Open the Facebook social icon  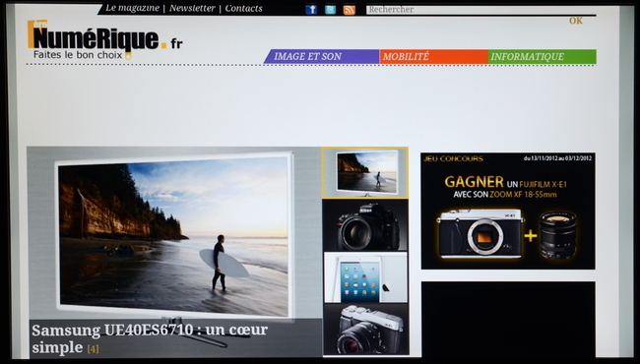point(311,10)
